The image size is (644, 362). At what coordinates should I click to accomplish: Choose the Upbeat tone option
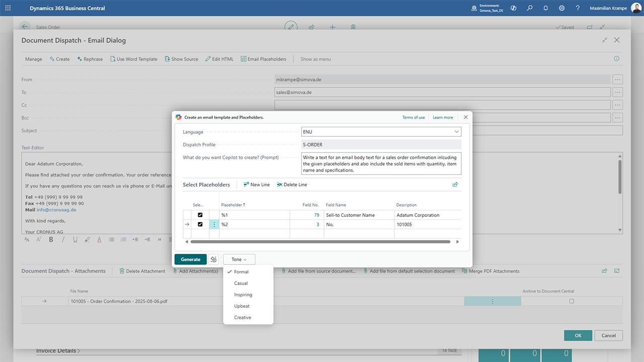point(242,306)
